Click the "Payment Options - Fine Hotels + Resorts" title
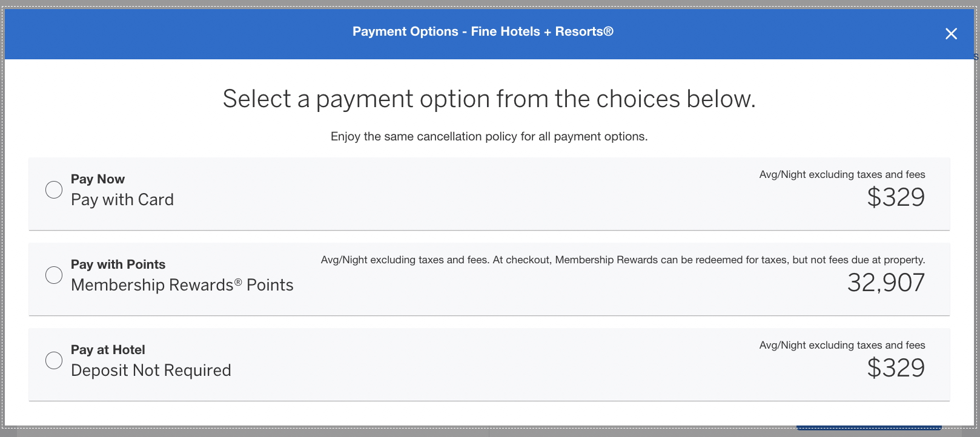The width and height of the screenshot is (980, 437). (483, 31)
